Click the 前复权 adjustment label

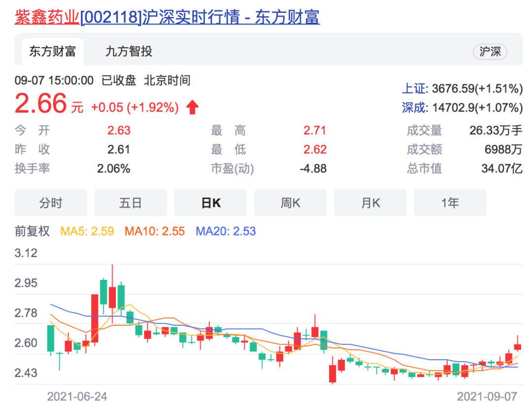33,231
